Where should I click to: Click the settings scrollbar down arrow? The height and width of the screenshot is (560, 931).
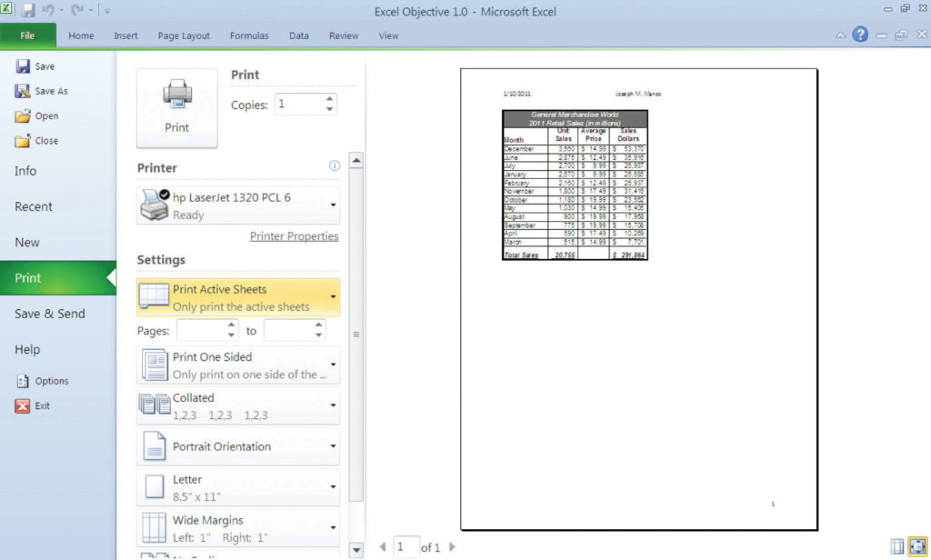tap(356, 550)
